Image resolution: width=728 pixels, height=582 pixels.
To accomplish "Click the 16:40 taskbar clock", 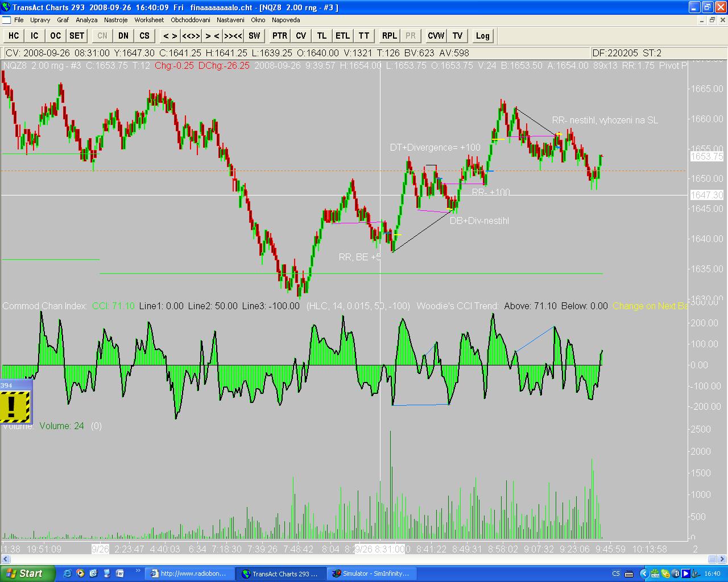I will click(713, 573).
